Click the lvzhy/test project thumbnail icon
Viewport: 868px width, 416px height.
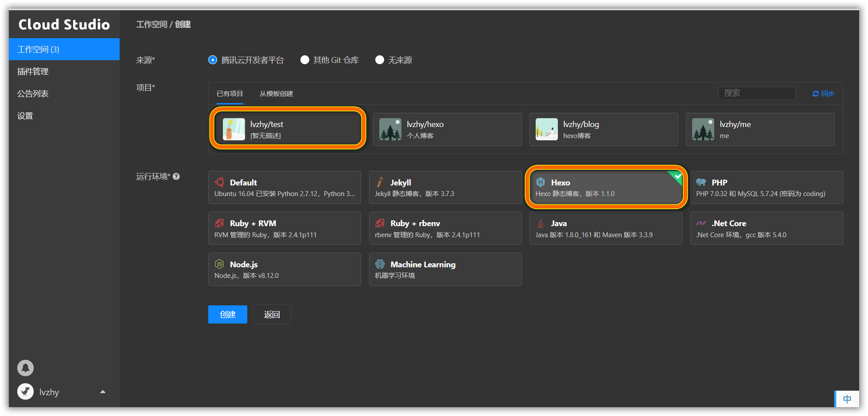pos(234,129)
